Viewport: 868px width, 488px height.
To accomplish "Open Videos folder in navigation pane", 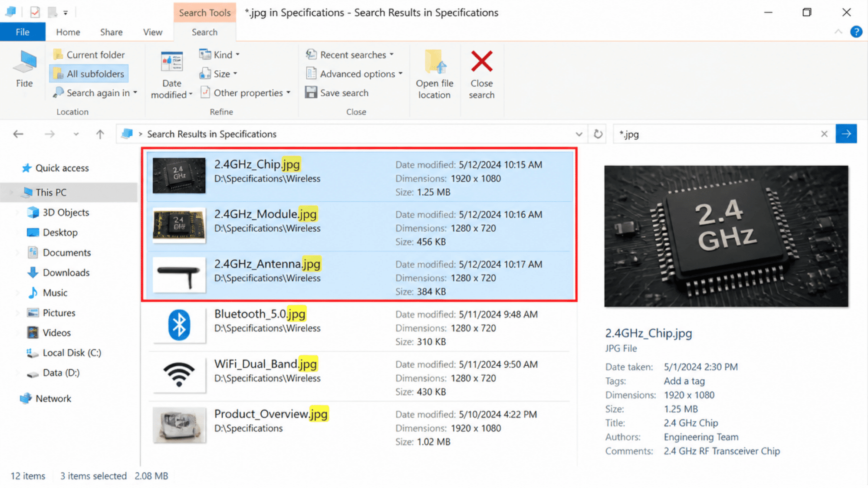I will pos(49,333).
